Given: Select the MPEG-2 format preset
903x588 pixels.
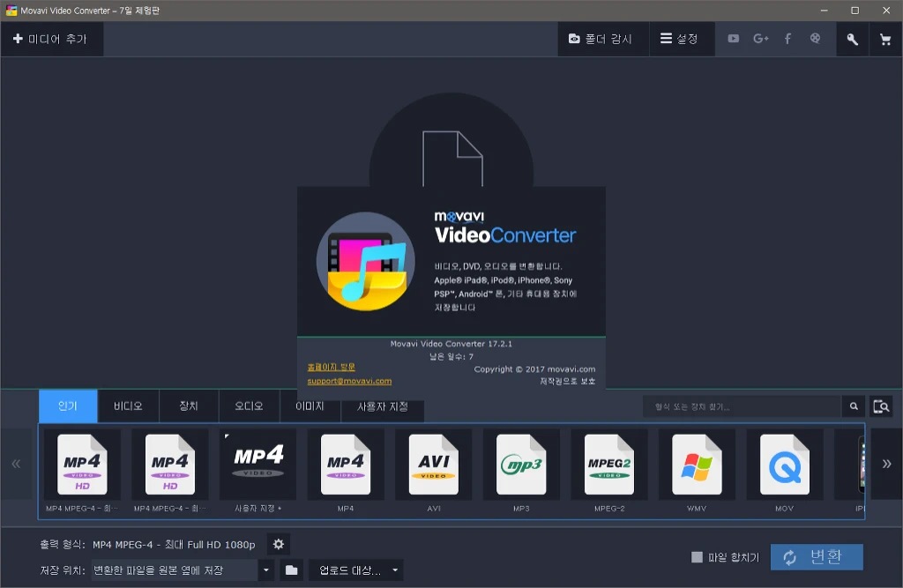Looking at the screenshot, I should click(x=609, y=471).
